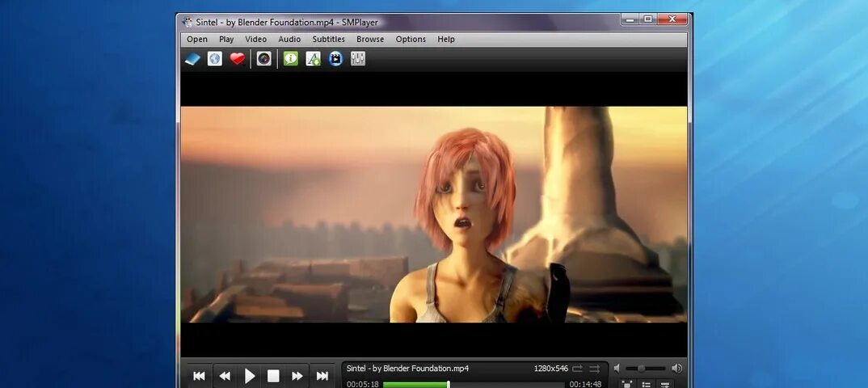Click the blue clapperboard toolbar icon

pos(335,59)
